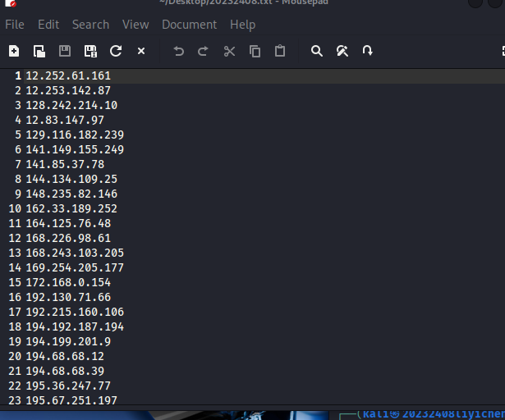Screen dimensions: 505x420
Task: Open the View menu
Action: click(x=135, y=25)
